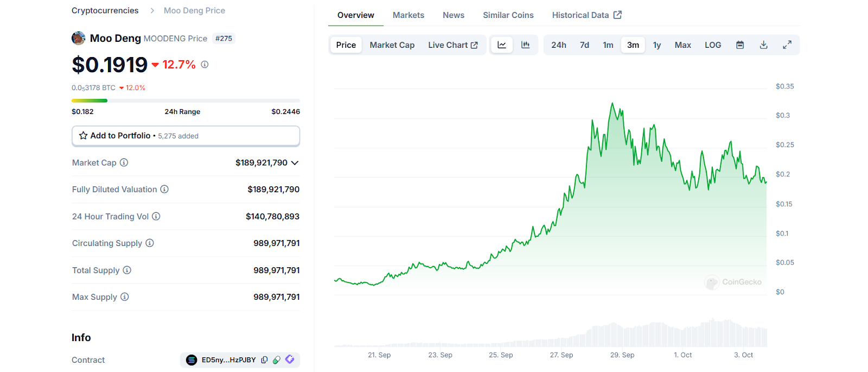The height and width of the screenshot is (372, 868).
Task: Expand the Market Cap value chevron
Action: click(295, 163)
